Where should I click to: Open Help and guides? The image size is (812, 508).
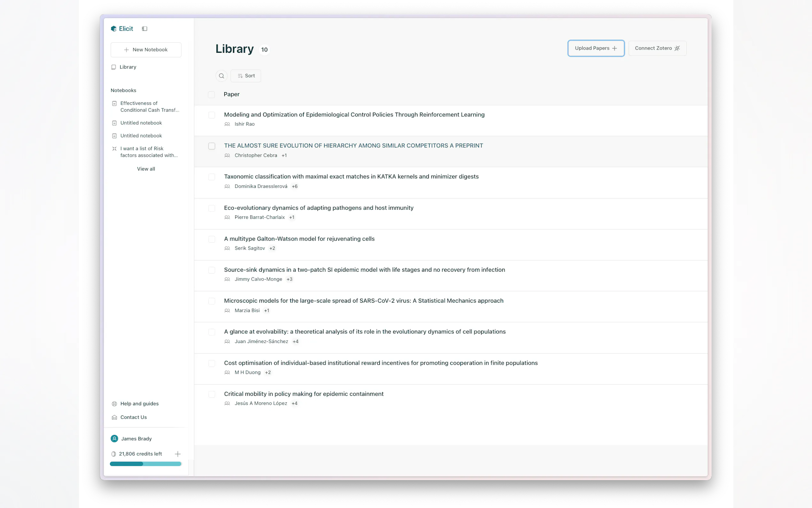pos(139,403)
